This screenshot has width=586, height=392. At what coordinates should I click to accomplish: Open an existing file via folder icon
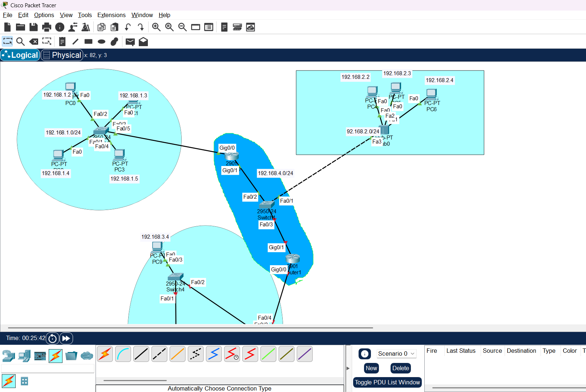[20, 27]
